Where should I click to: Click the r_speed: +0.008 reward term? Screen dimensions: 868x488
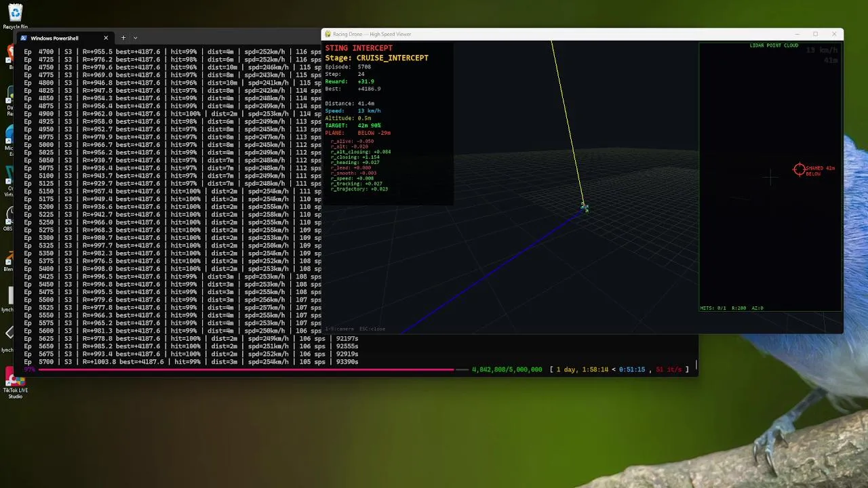pos(353,178)
